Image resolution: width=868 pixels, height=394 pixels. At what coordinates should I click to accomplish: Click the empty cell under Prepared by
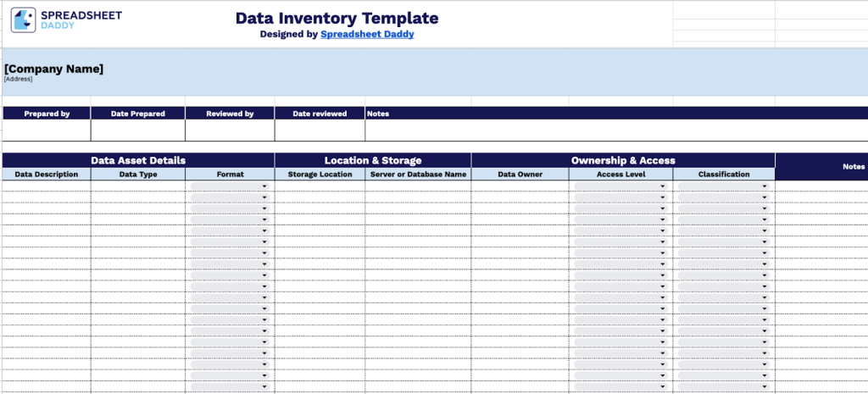(x=47, y=130)
